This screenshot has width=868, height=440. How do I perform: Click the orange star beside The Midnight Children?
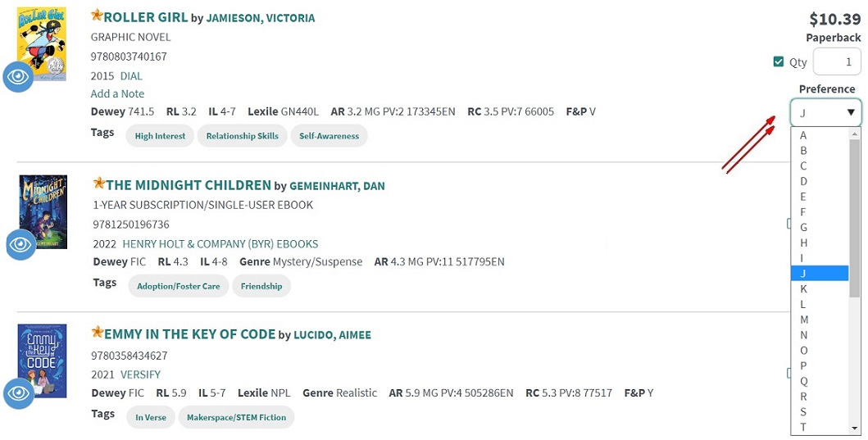(x=99, y=183)
